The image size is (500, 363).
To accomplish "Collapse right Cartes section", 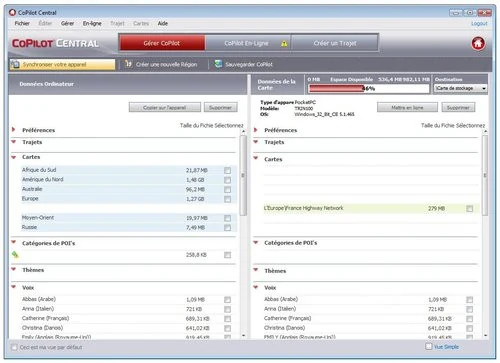I will (x=256, y=158).
